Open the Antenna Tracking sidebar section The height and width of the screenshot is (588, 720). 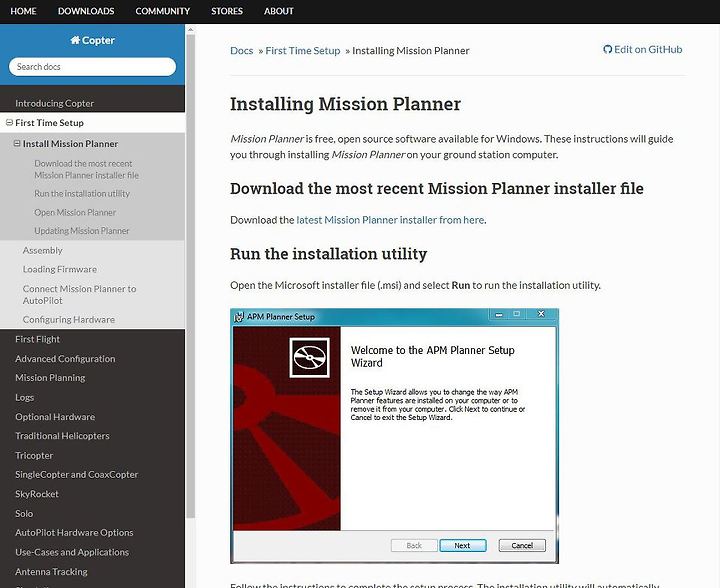tap(51, 572)
